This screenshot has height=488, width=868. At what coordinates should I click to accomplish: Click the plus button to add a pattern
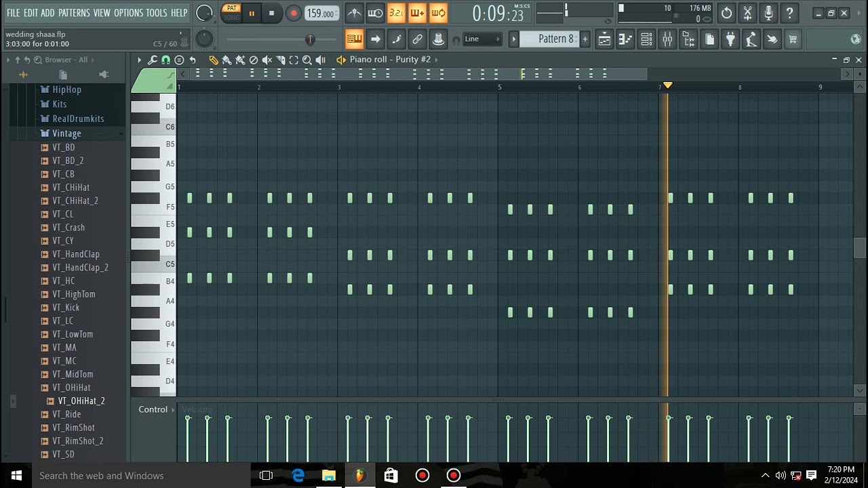[x=585, y=39]
